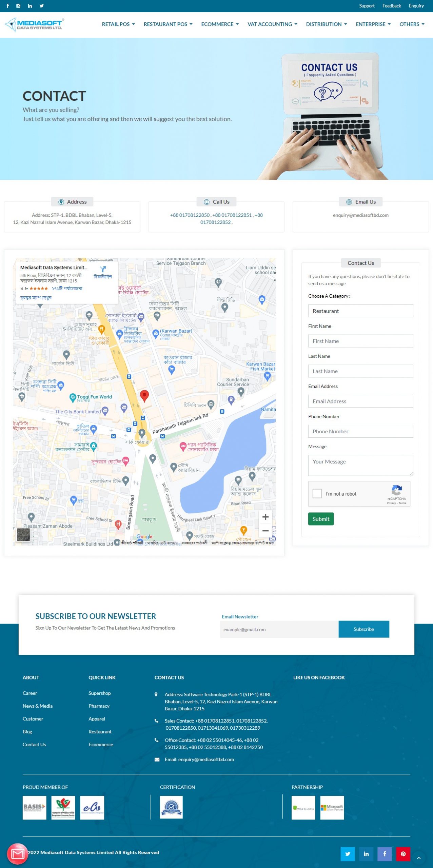Screen dimensions: 433x868
Task: Open the Contact Us footer link
Action: coord(34,745)
